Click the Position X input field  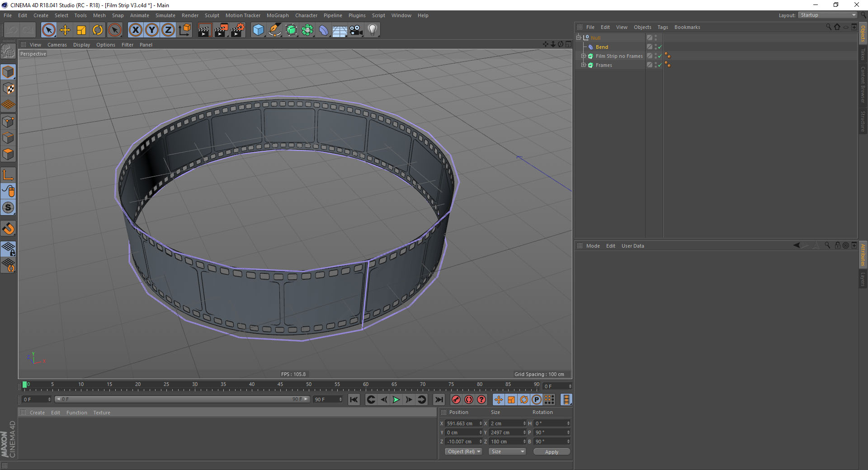(461, 423)
